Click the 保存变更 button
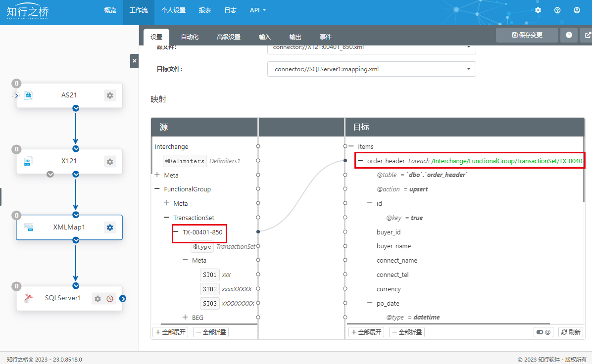Image resolution: width=592 pixels, height=364 pixels. point(527,35)
